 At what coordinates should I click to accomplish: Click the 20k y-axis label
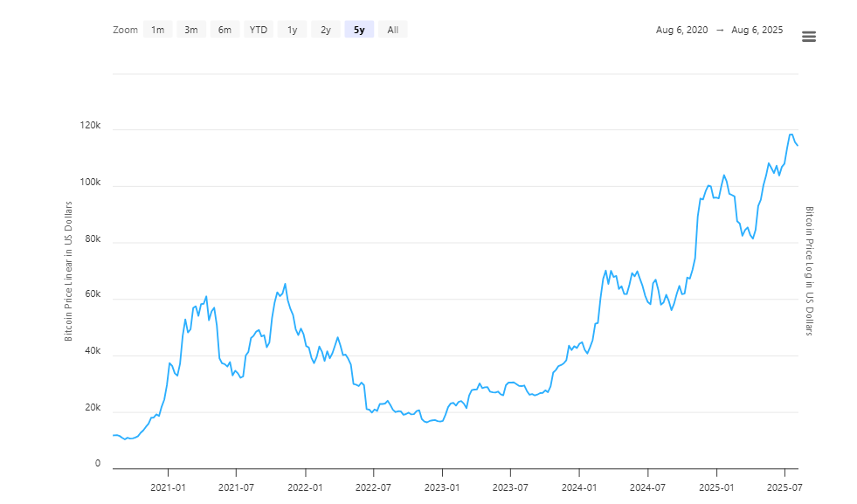pos(93,408)
